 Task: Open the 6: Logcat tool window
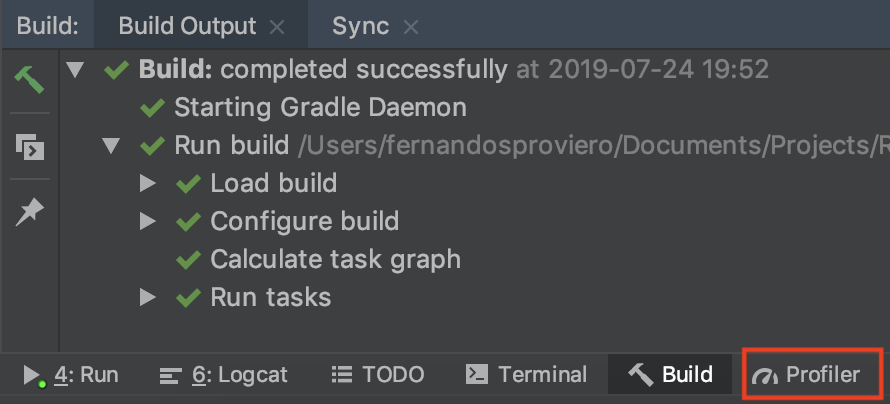click(224, 375)
